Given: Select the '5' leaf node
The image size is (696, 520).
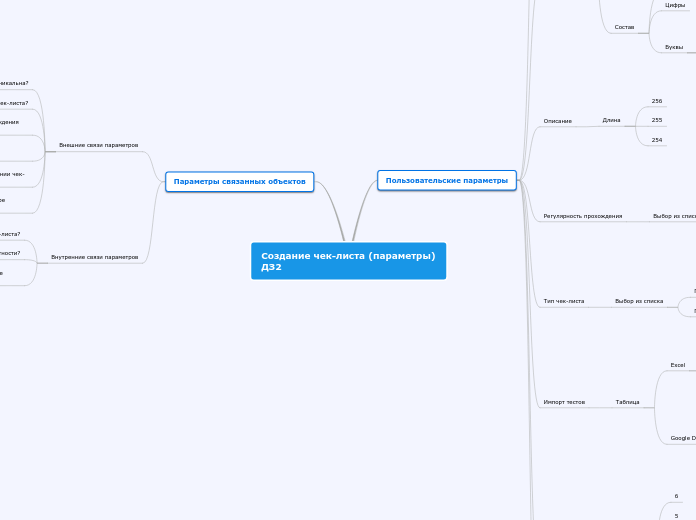Looking at the screenshot, I should [x=676, y=516].
